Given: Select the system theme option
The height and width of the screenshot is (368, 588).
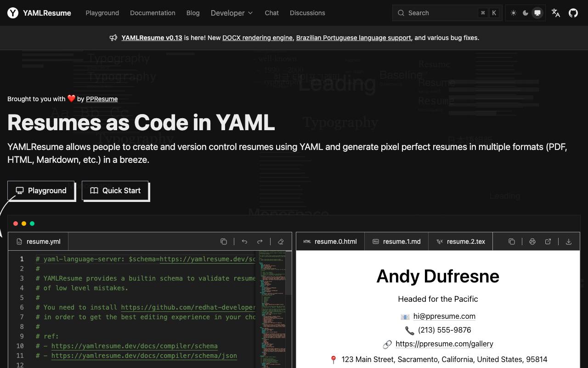Looking at the screenshot, I should (x=537, y=13).
